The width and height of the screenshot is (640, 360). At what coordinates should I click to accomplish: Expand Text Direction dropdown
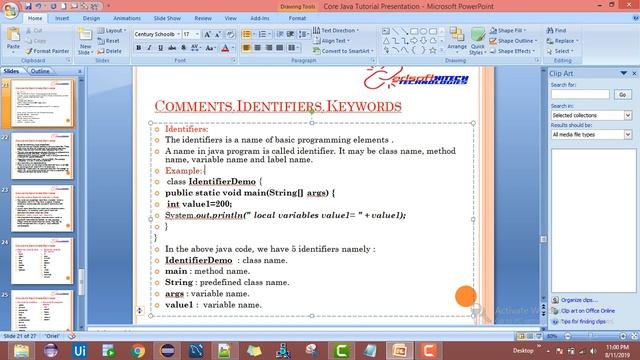336,31
